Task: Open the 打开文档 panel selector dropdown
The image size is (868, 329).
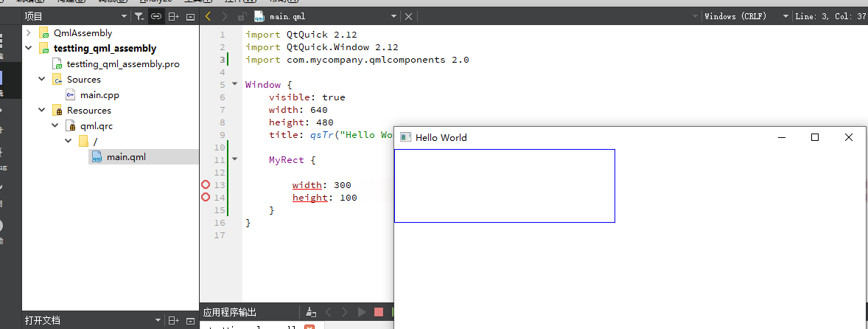Action: pos(158,320)
